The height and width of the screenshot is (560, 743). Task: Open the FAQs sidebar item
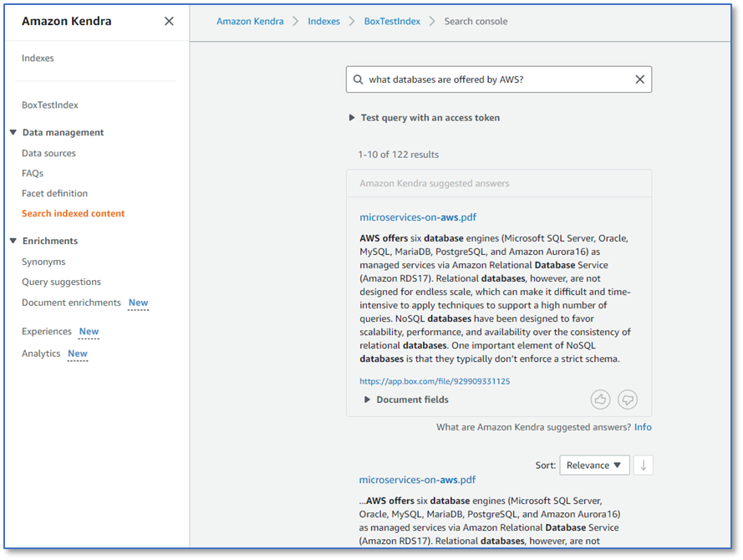(33, 173)
